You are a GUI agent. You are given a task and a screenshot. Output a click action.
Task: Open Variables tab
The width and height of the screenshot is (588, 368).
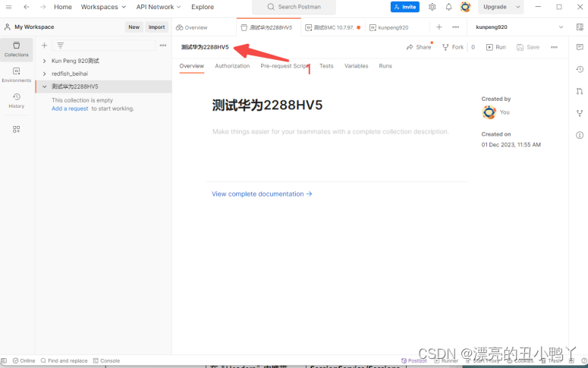[x=357, y=66]
